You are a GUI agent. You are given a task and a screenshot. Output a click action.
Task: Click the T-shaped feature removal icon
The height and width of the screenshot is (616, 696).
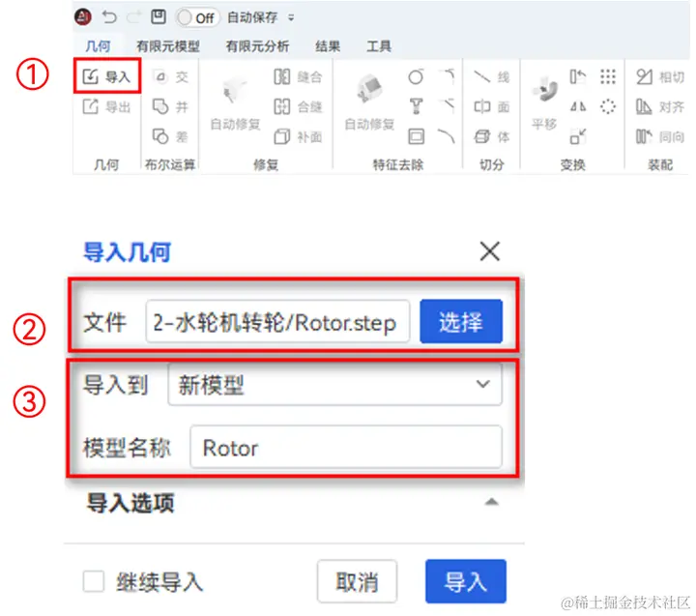coord(416,106)
